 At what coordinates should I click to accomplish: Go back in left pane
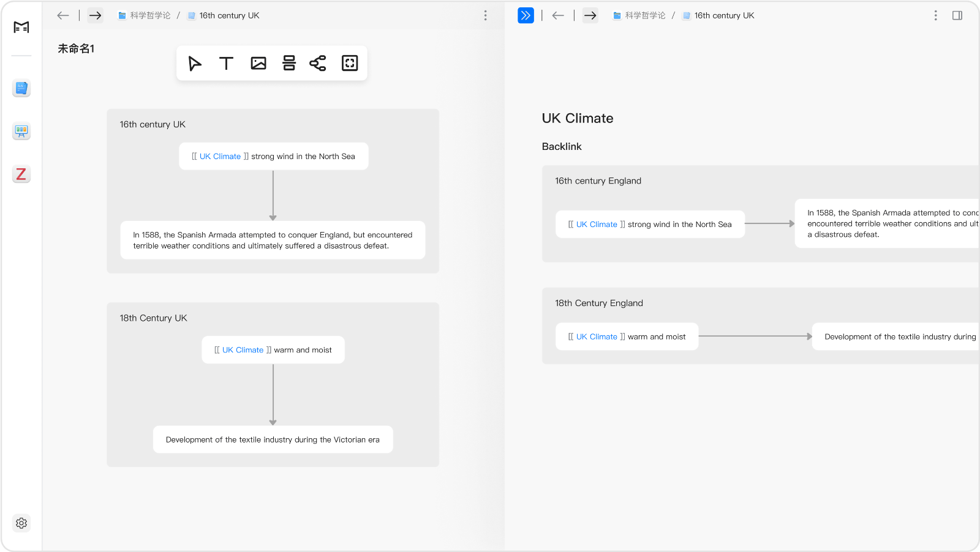[63, 16]
